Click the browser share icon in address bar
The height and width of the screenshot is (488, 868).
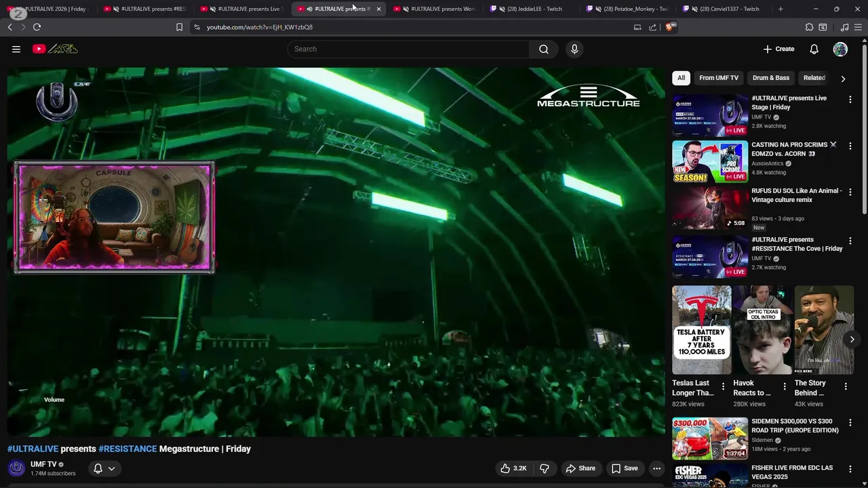[x=652, y=27]
